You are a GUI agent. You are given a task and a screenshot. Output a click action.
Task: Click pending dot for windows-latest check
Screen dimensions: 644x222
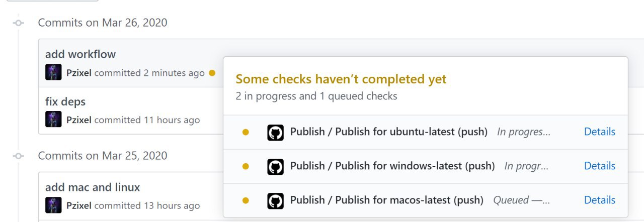tap(246, 166)
